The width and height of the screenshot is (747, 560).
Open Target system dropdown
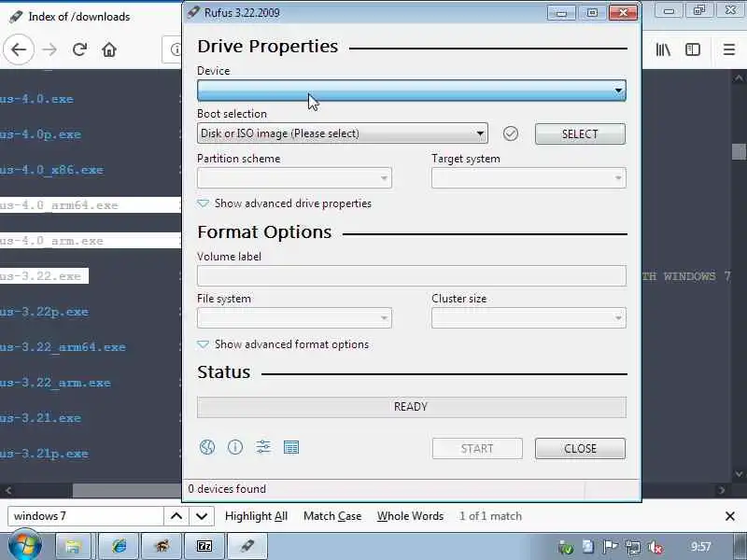[x=529, y=178]
